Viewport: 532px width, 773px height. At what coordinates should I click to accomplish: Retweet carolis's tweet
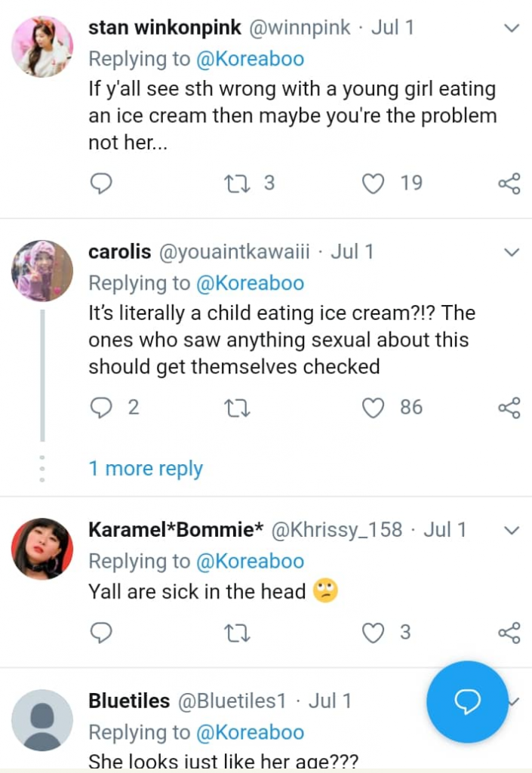click(237, 408)
